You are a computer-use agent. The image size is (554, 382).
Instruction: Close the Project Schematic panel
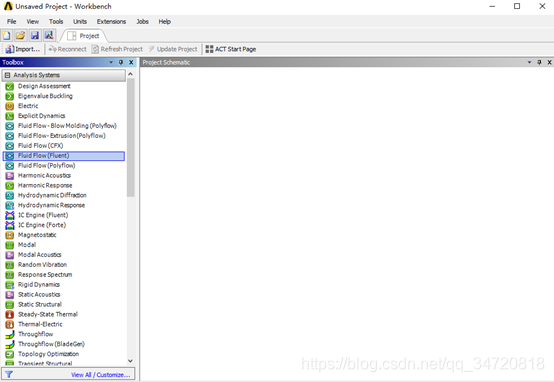549,62
